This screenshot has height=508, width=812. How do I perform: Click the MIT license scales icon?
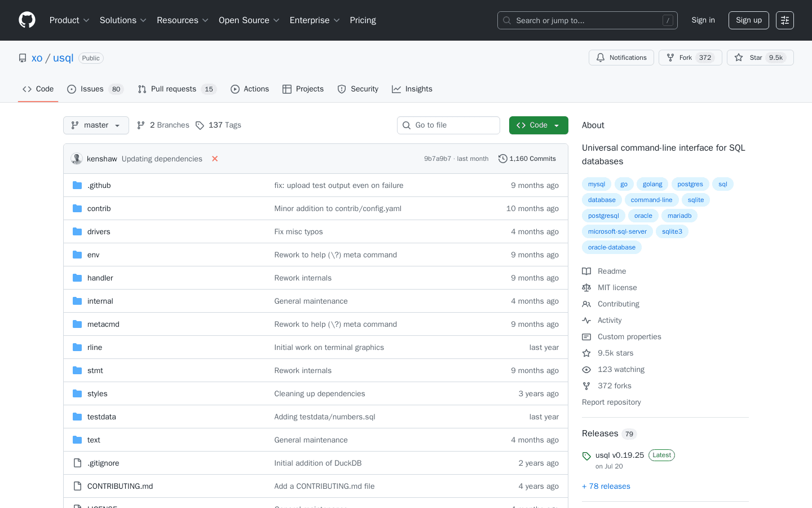[586, 287]
